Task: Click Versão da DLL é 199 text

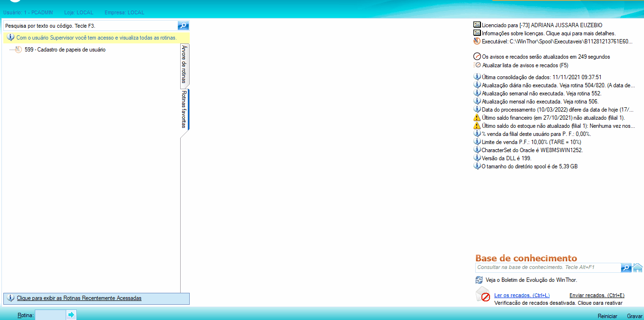Action: (507, 158)
